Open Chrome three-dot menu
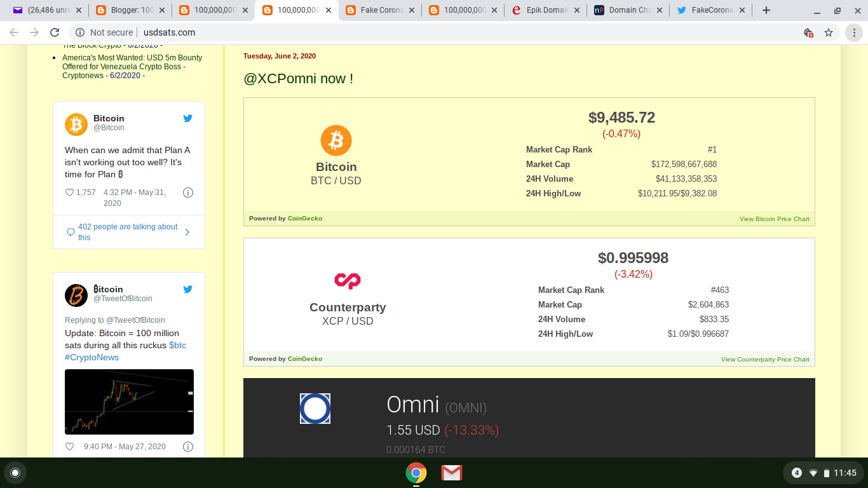This screenshot has height=488, width=868. tap(855, 32)
